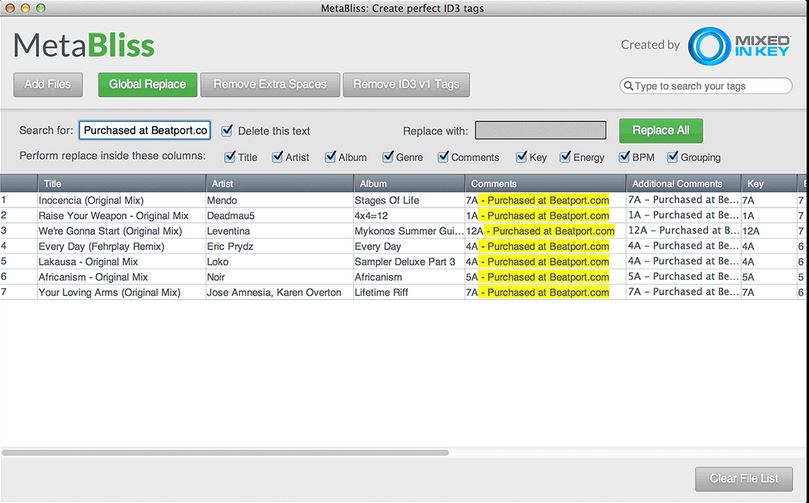Image resolution: width=809 pixels, height=503 pixels.
Task: Click highlighted comment in Deadmau5 row
Action: pyautogui.click(x=544, y=216)
